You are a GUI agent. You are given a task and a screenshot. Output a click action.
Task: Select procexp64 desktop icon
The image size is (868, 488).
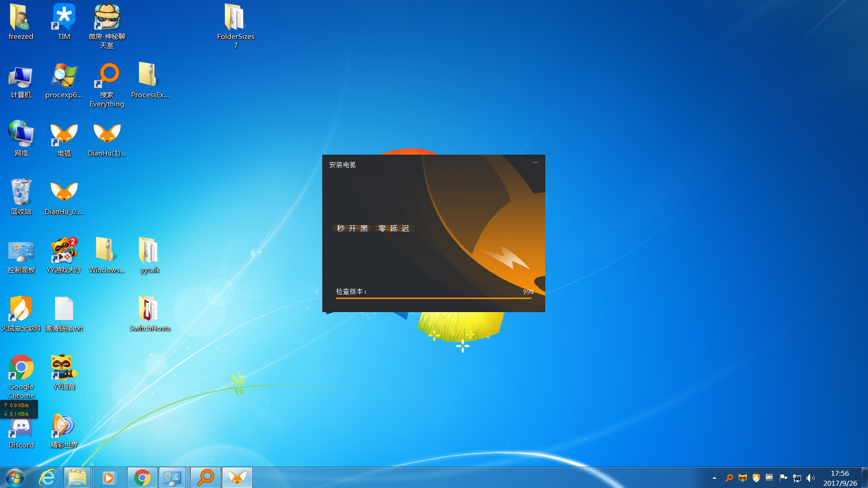(x=64, y=81)
